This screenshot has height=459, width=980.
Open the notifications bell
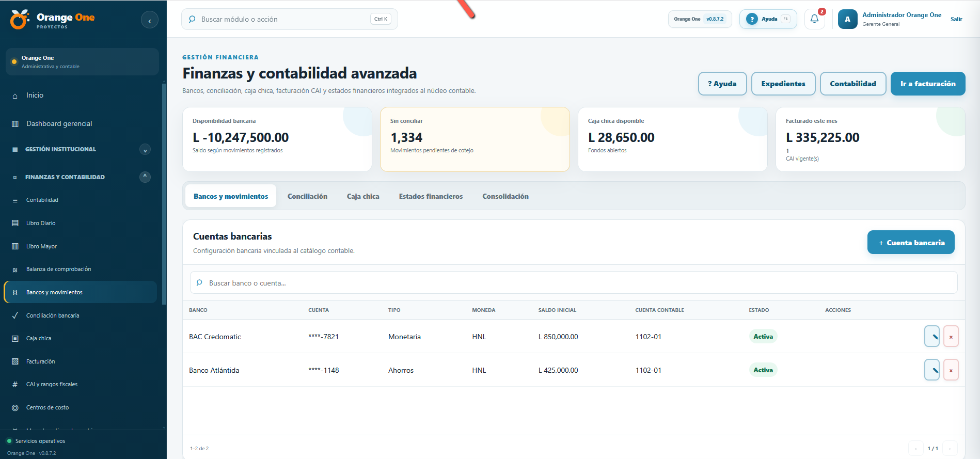[815, 19]
